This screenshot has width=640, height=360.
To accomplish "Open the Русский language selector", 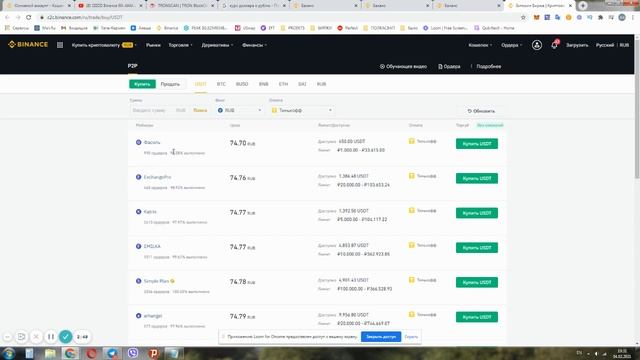I will 604,45.
